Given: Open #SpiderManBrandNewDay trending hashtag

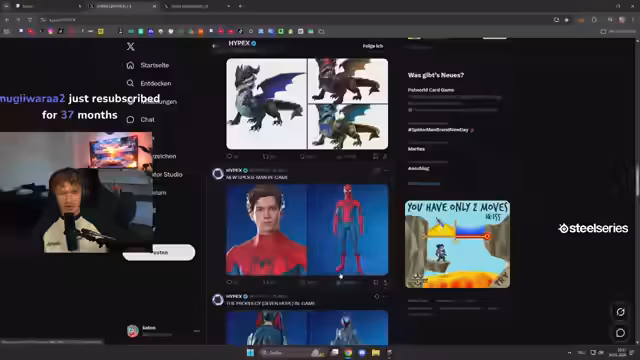Looking at the screenshot, I should (438, 130).
